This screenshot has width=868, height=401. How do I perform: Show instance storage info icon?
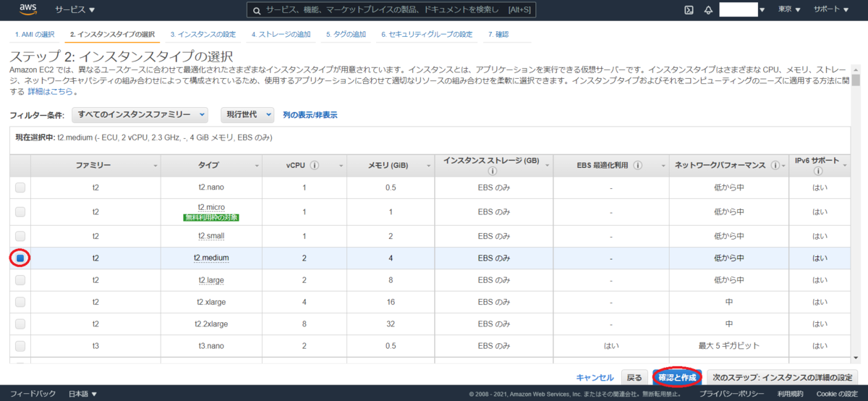click(x=493, y=172)
